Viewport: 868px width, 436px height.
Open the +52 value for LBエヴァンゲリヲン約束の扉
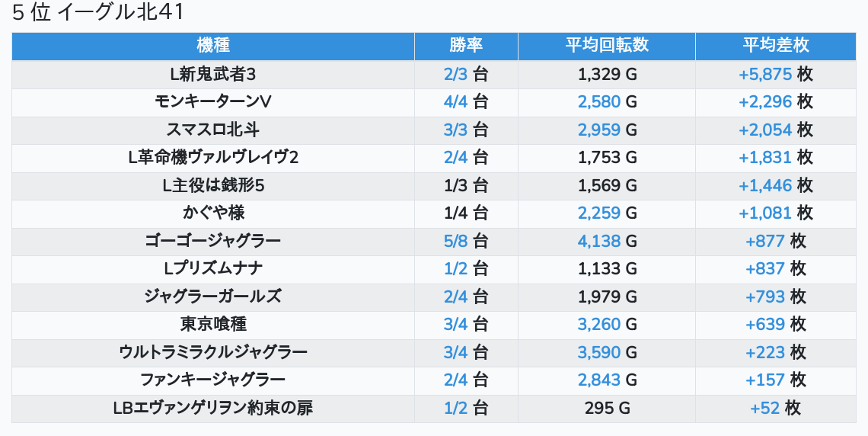pyautogui.click(x=765, y=409)
